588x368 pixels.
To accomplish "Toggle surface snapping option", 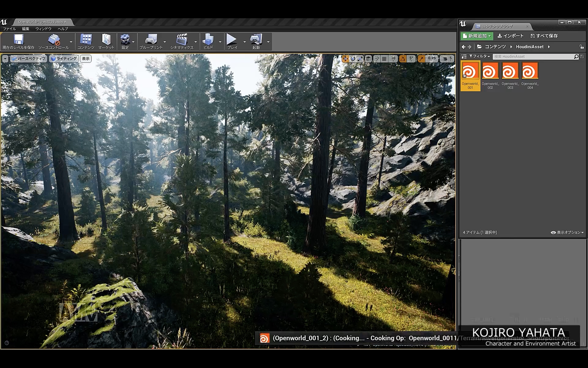I will coord(377,59).
